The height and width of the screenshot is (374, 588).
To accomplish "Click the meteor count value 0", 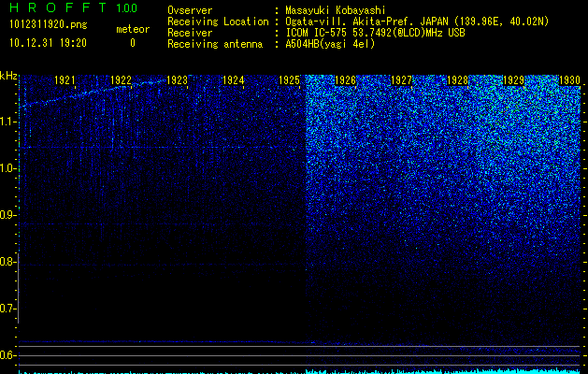I will (133, 43).
